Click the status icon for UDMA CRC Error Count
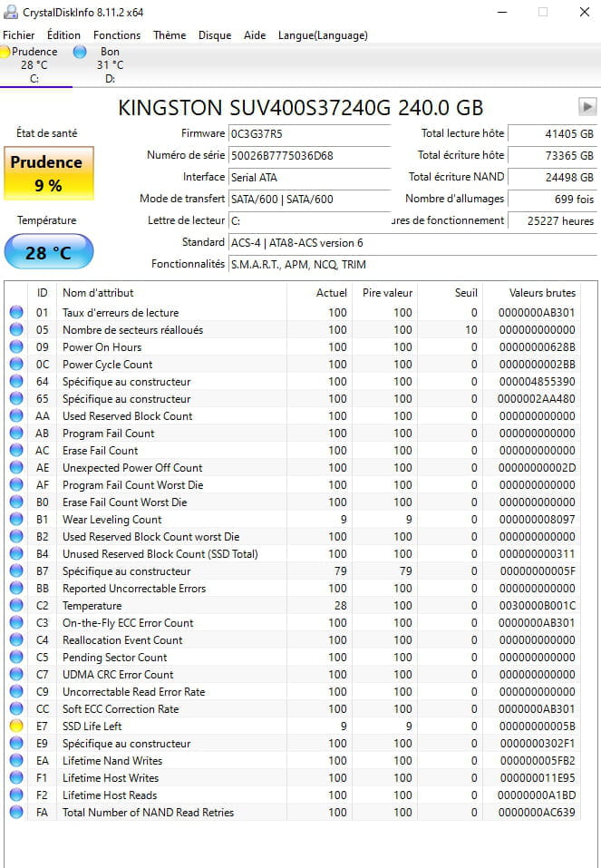 tap(16, 674)
